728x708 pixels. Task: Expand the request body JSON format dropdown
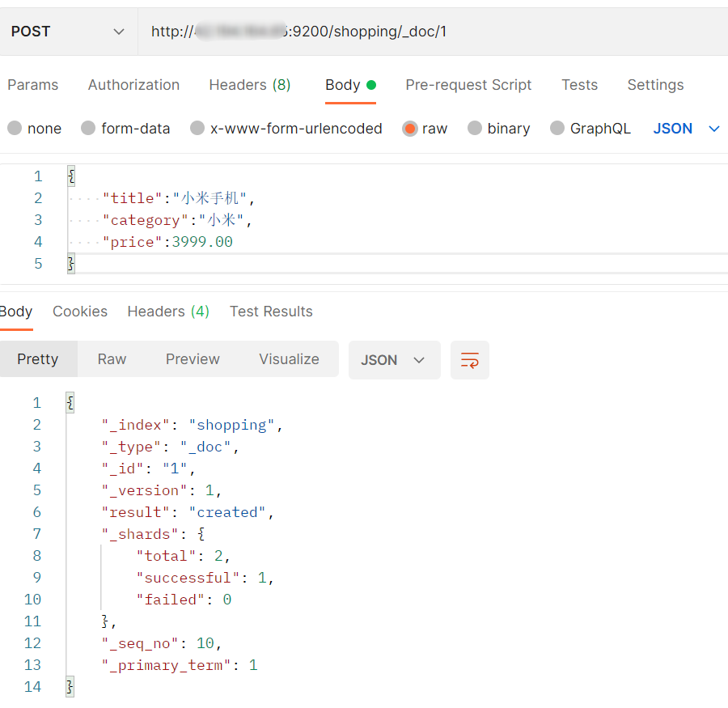point(686,129)
